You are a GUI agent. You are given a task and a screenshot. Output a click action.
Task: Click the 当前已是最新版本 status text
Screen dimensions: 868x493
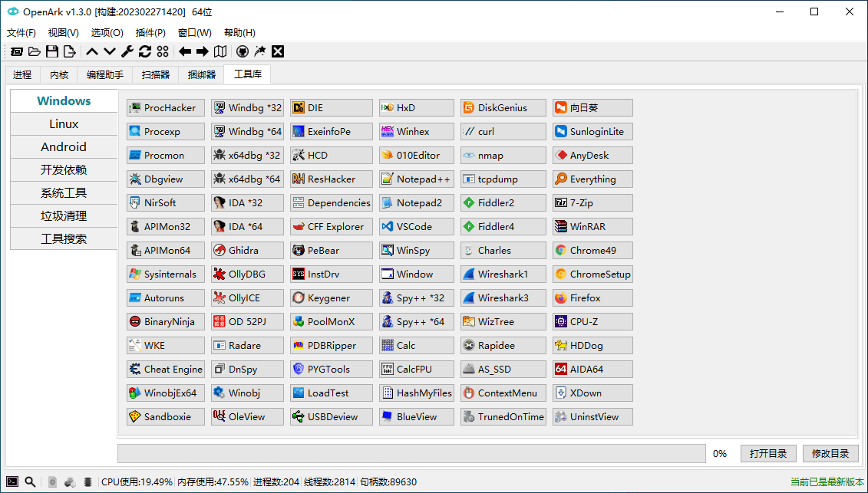827,482
